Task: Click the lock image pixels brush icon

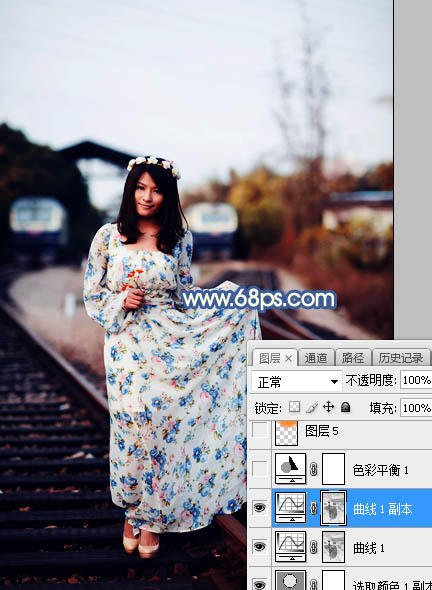Action: 312,407
